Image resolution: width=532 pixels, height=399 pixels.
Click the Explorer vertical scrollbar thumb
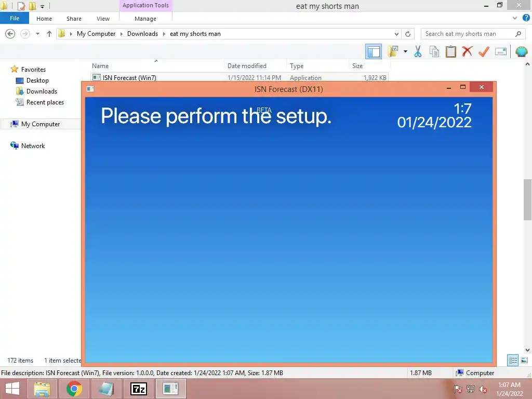528,199
